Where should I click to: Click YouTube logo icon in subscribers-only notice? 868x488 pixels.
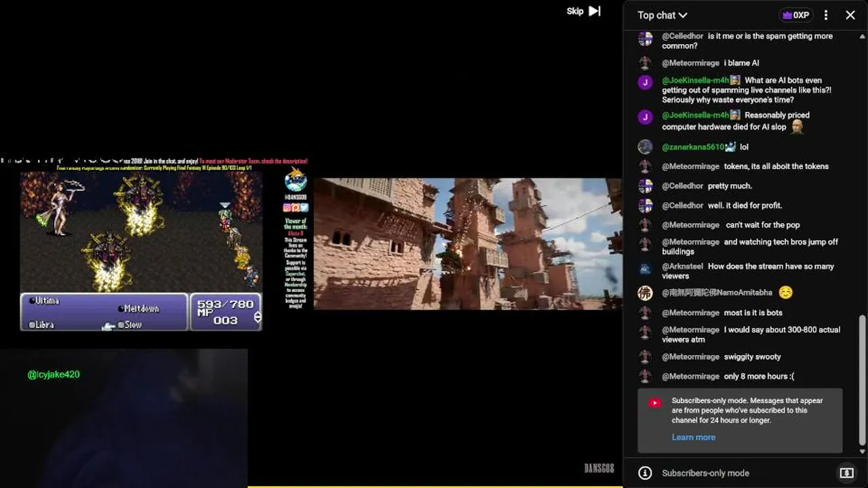tap(654, 403)
